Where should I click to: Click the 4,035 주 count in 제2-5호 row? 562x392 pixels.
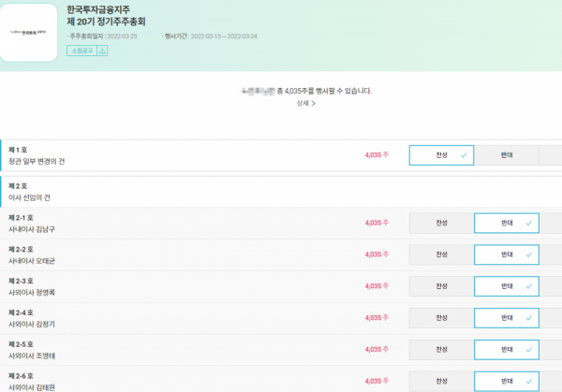(377, 349)
